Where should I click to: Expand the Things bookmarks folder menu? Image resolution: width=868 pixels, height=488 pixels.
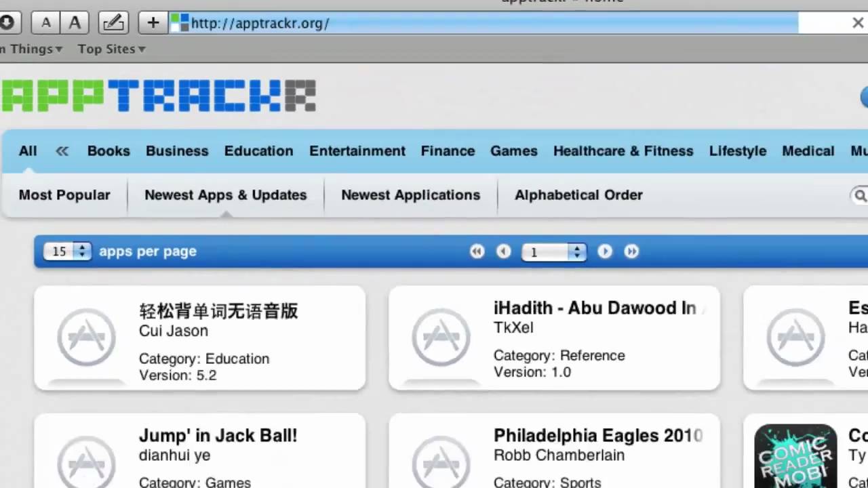coord(32,49)
